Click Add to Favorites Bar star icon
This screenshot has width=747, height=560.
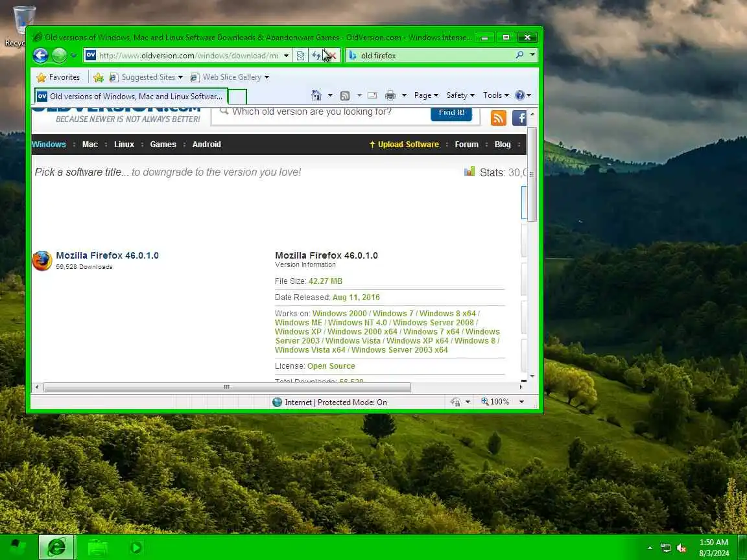[99, 77]
